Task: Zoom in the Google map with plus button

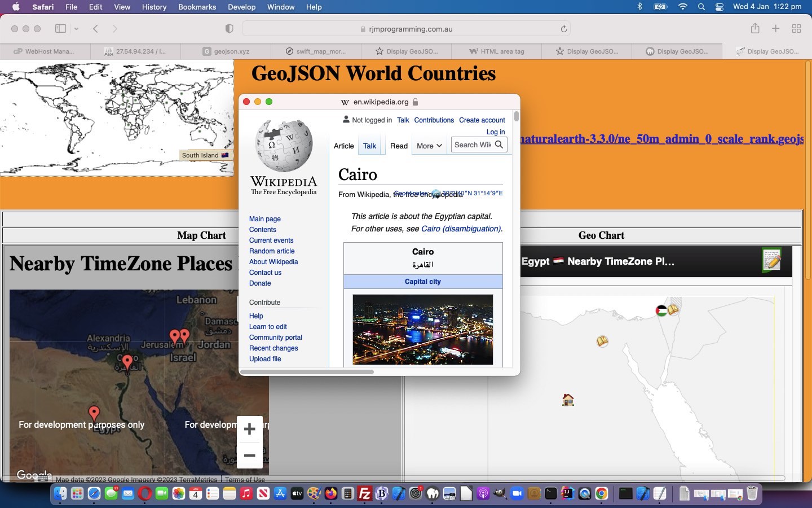Action: click(249, 430)
